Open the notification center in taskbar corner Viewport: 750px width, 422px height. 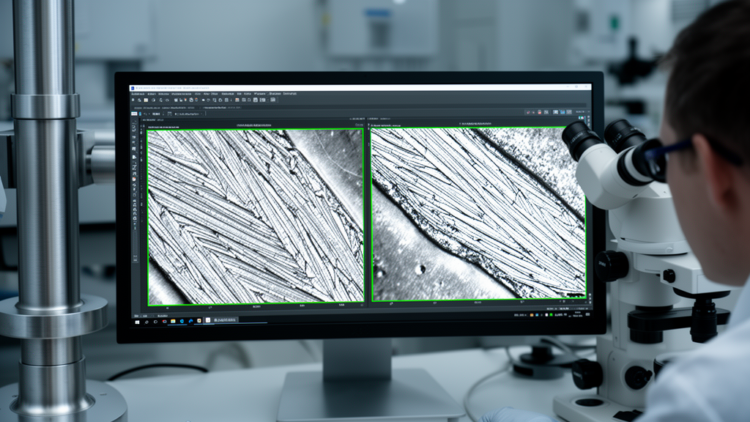click(588, 314)
